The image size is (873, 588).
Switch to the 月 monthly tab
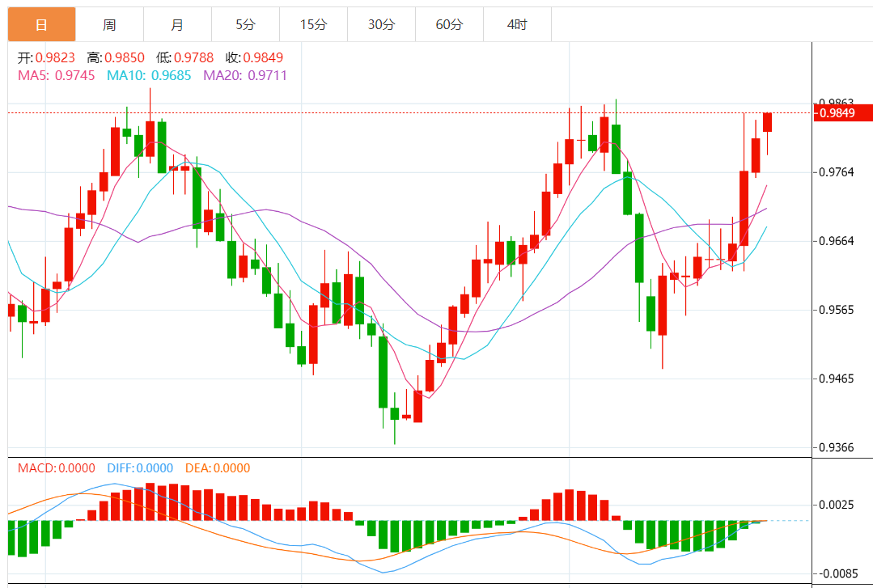point(178,24)
